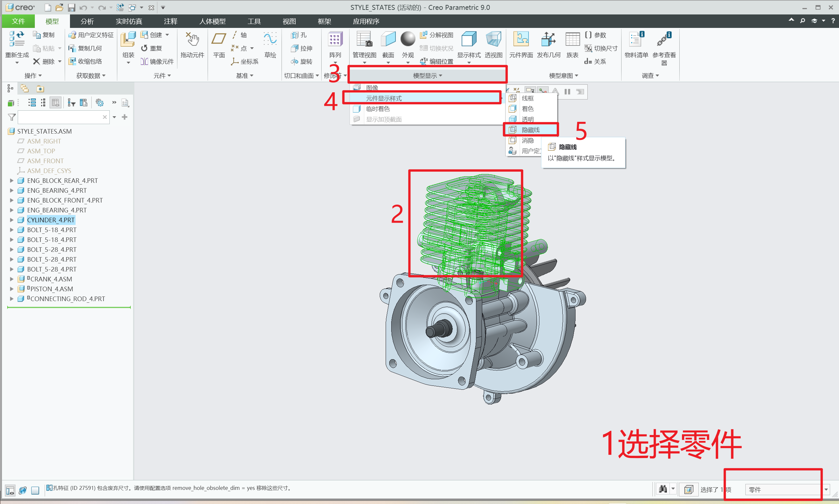Image resolution: width=839 pixels, height=504 pixels.
Task: Switch to the 分析 ribbon tab
Action: (87, 21)
